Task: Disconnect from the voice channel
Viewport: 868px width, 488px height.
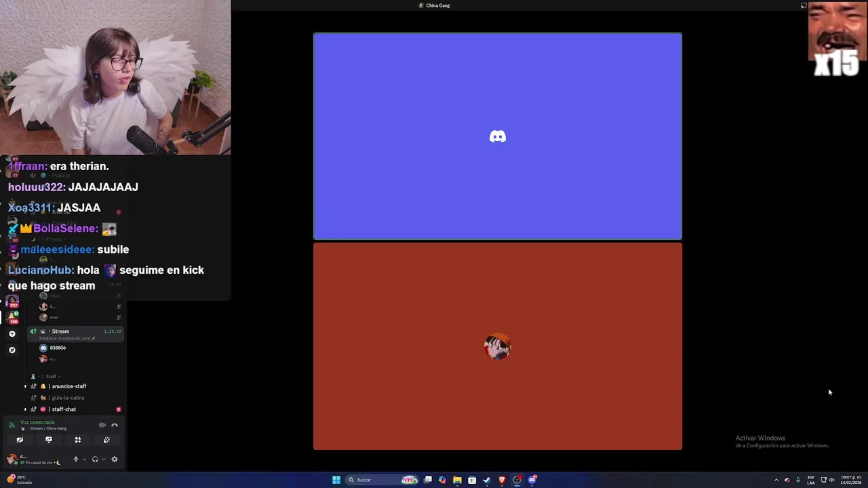Action: coord(115,425)
